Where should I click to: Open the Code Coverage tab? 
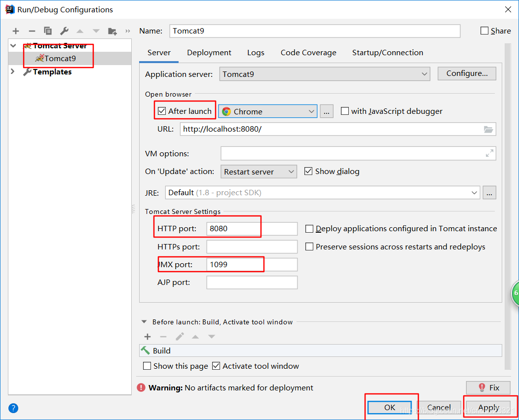click(308, 53)
